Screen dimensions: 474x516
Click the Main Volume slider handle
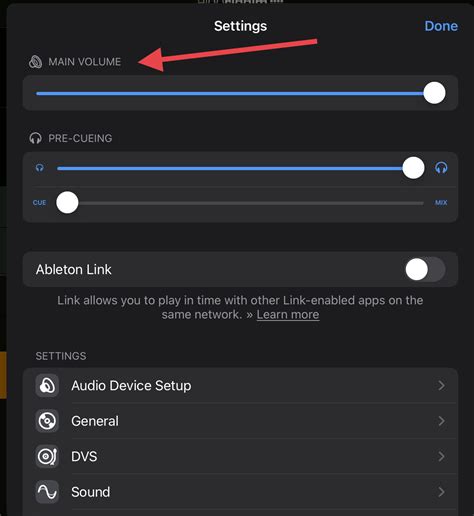click(434, 93)
